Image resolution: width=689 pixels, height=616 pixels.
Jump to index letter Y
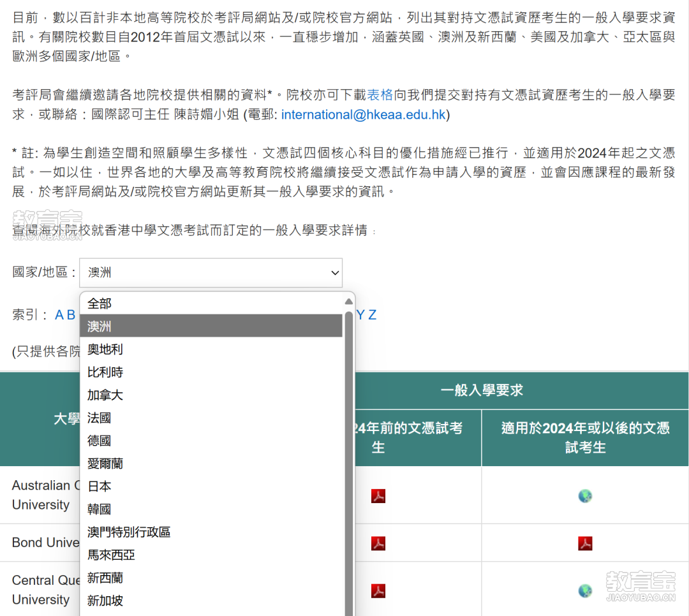coord(360,314)
